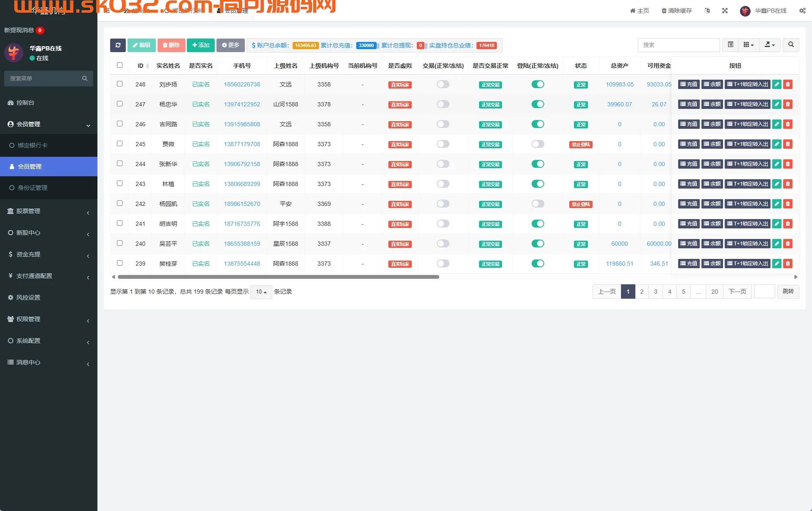Click the refresh icon button in toolbar

(x=118, y=45)
